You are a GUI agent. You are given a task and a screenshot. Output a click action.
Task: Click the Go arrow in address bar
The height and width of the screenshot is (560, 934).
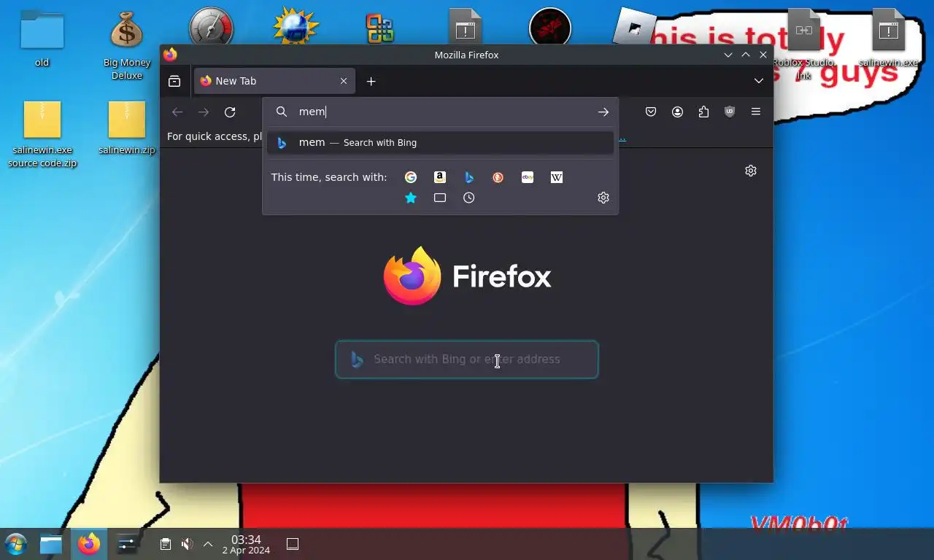(x=603, y=112)
